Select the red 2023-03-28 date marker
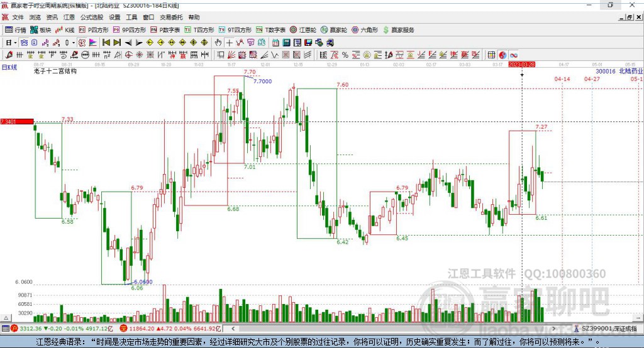 coord(521,64)
